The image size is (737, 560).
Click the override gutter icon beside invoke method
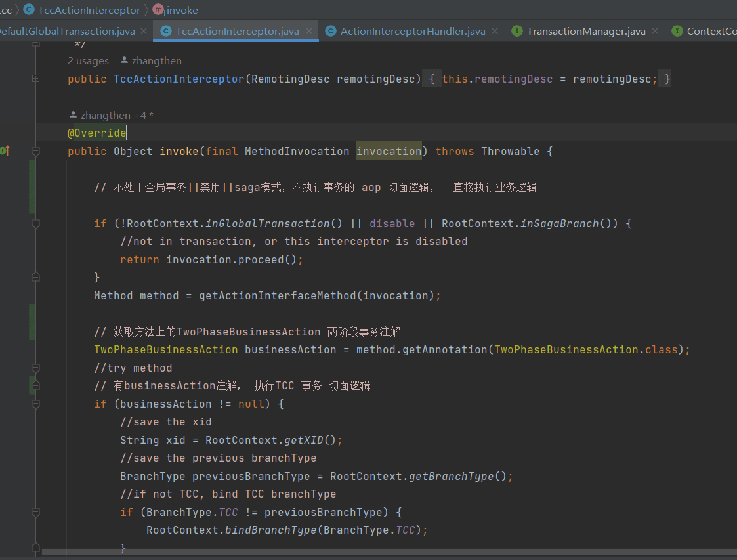point(5,151)
